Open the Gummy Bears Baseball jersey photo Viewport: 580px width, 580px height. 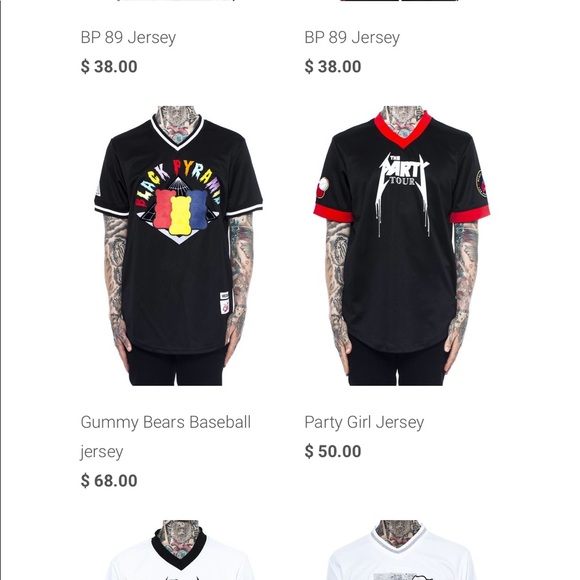178,246
